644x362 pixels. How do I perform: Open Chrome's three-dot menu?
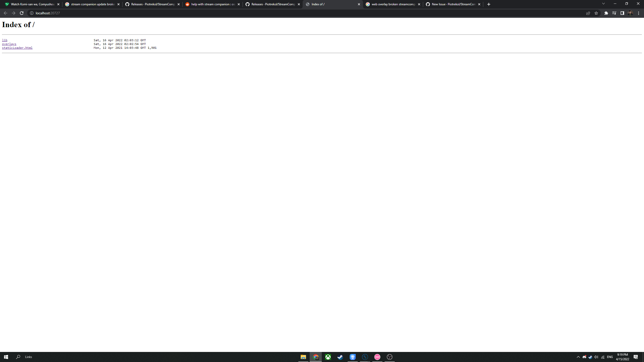click(x=639, y=13)
